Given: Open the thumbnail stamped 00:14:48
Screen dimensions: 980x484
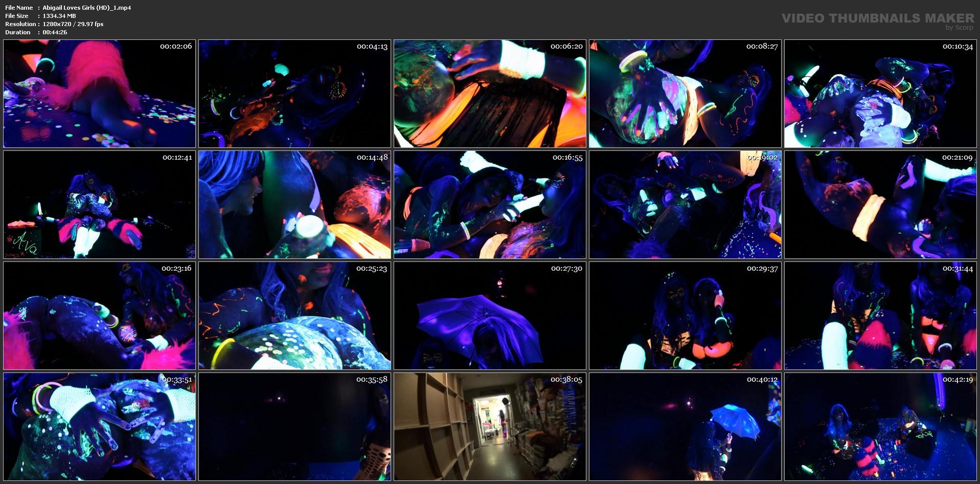Looking at the screenshot, I should [294, 205].
